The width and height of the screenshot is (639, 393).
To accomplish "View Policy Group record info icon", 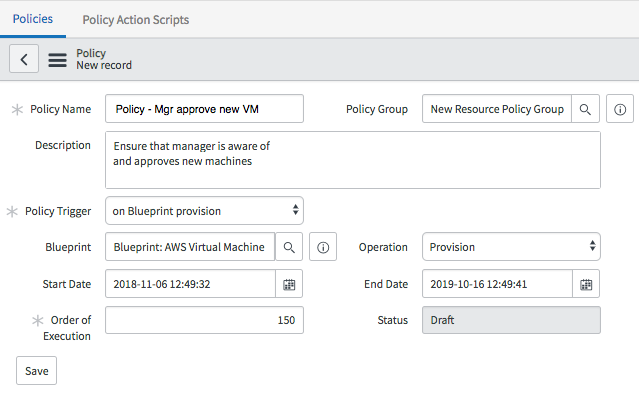I will pos(620,109).
